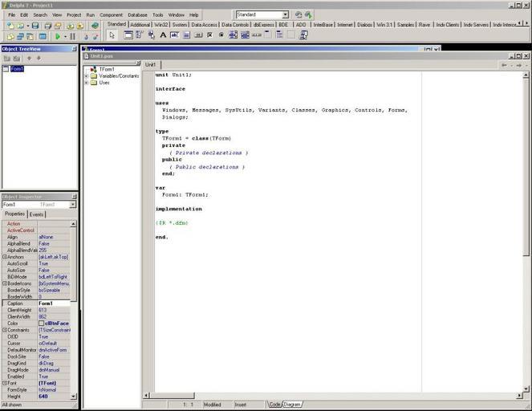The image size is (532, 411).
Task: Open the Run button dropdown arrow
Action: (x=65, y=36)
